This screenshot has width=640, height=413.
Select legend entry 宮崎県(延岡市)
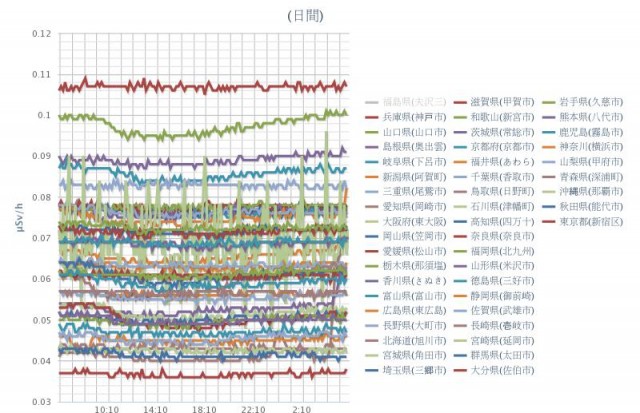494,340
